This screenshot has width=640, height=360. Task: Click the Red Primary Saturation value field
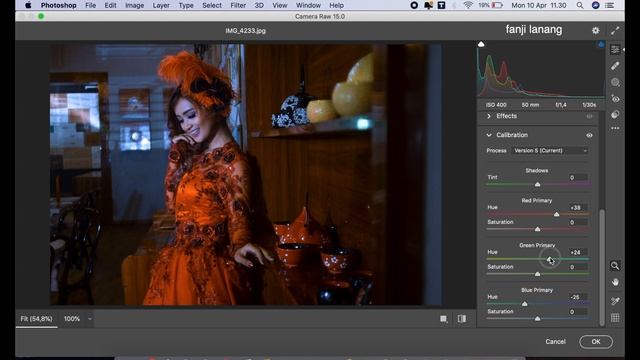pos(578,222)
